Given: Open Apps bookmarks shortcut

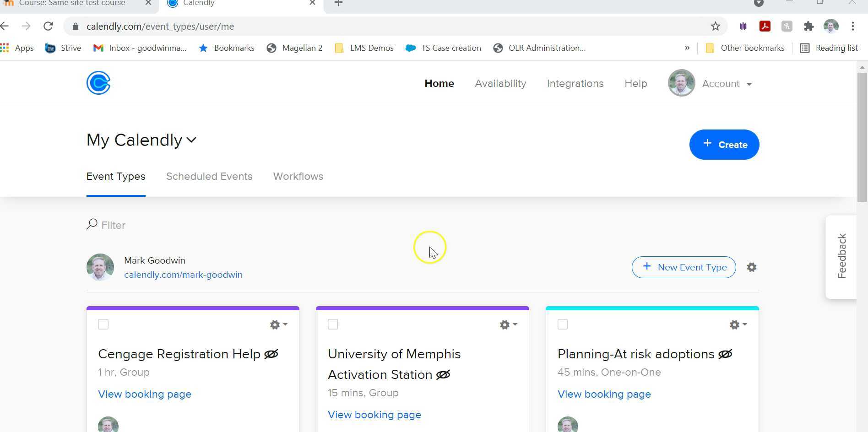Looking at the screenshot, I should click(x=17, y=48).
